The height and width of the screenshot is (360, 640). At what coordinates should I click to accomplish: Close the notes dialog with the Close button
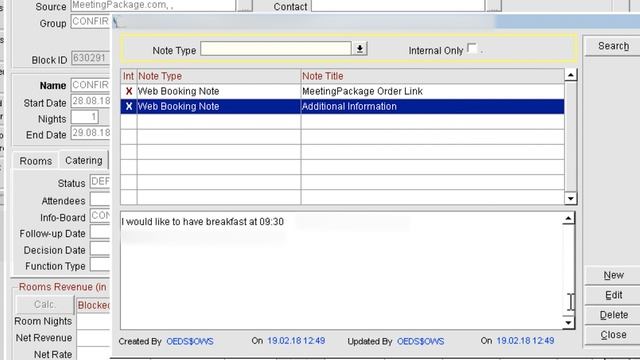pyautogui.click(x=613, y=335)
